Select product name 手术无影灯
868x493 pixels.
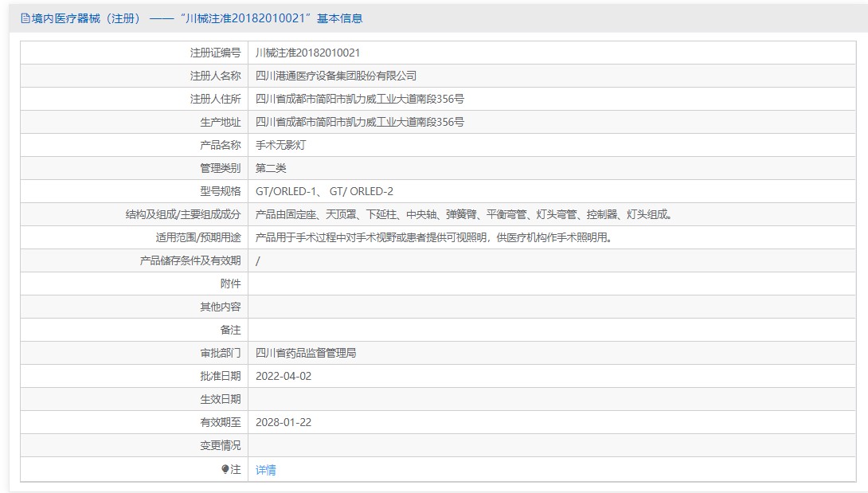coord(280,145)
